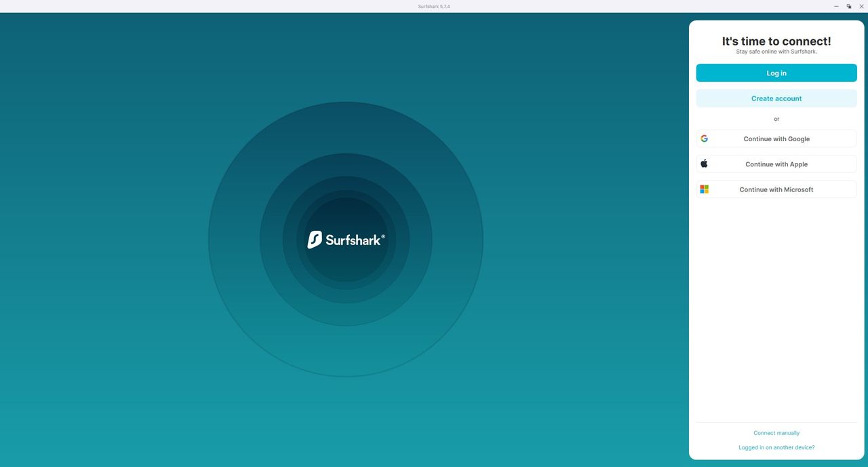The height and width of the screenshot is (467, 868).
Task: Click the Apple logo icon
Action: point(704,164)
